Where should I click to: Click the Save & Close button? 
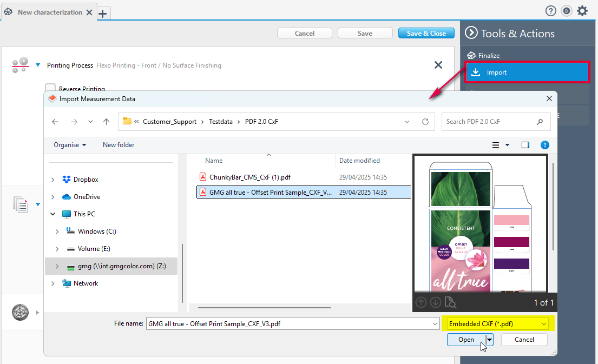click(426, 33)
